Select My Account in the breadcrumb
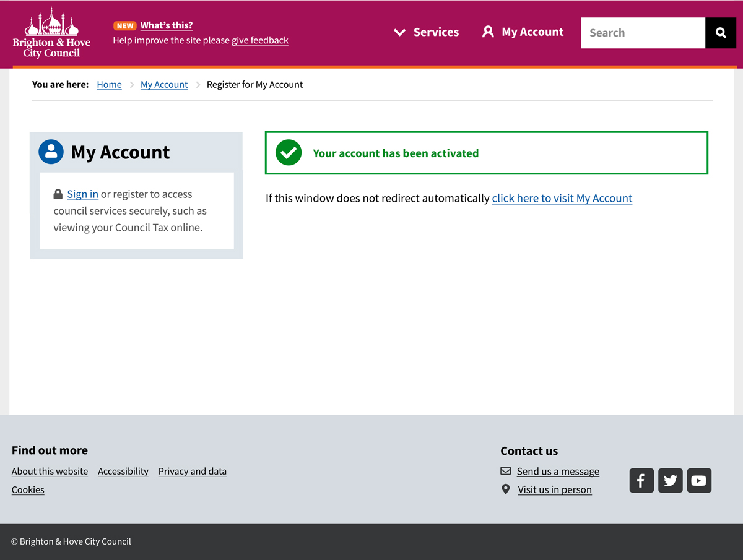This screenshot has width=743, height=560. click(164, 85)
